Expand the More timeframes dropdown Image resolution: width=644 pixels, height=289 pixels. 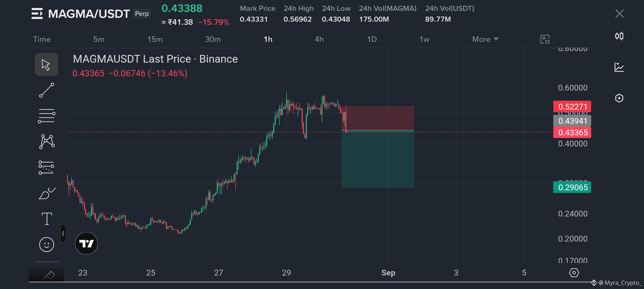485,39
